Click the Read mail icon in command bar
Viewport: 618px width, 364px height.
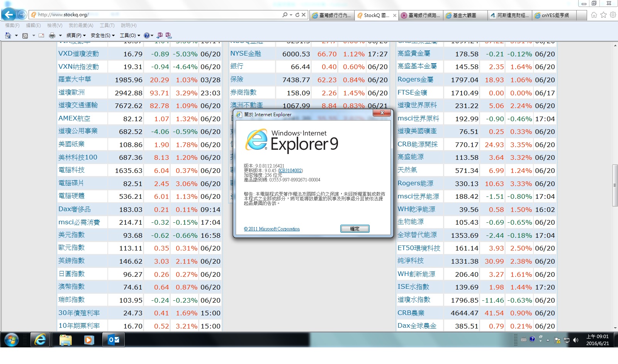point(41,36)
